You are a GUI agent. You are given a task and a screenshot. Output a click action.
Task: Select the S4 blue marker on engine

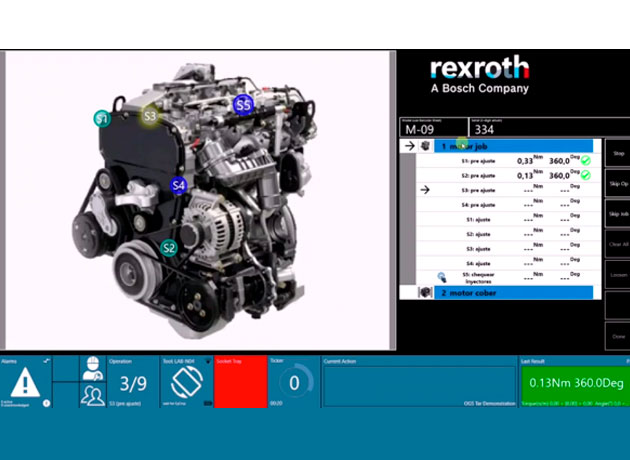click(x=178, y=185)
